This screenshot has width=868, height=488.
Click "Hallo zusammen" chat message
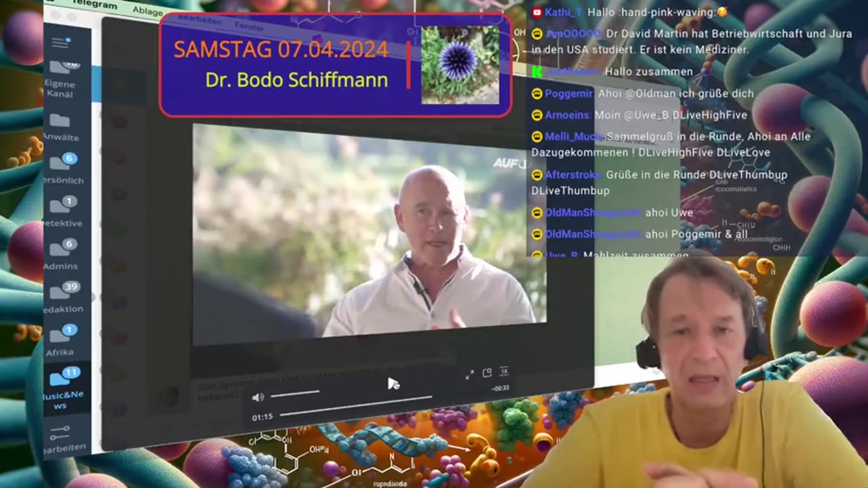click(x=649, y=71)
